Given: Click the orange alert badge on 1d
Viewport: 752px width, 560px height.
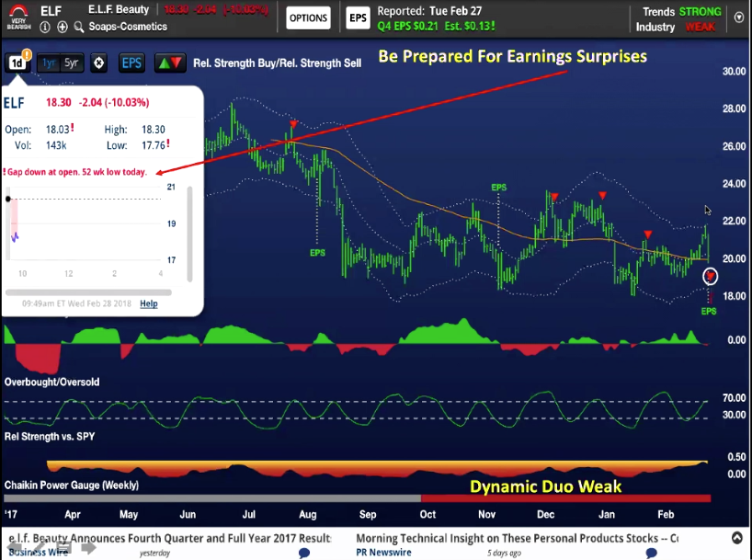Looking at the screenshot, I should 28,54.
